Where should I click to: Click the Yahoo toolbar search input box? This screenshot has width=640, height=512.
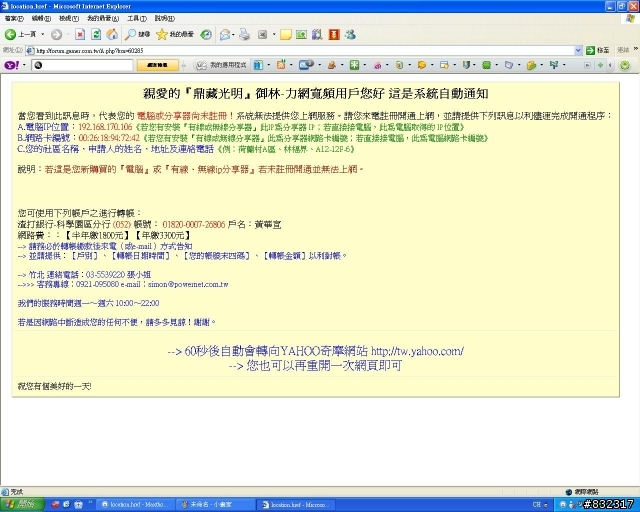click(82, 65)
